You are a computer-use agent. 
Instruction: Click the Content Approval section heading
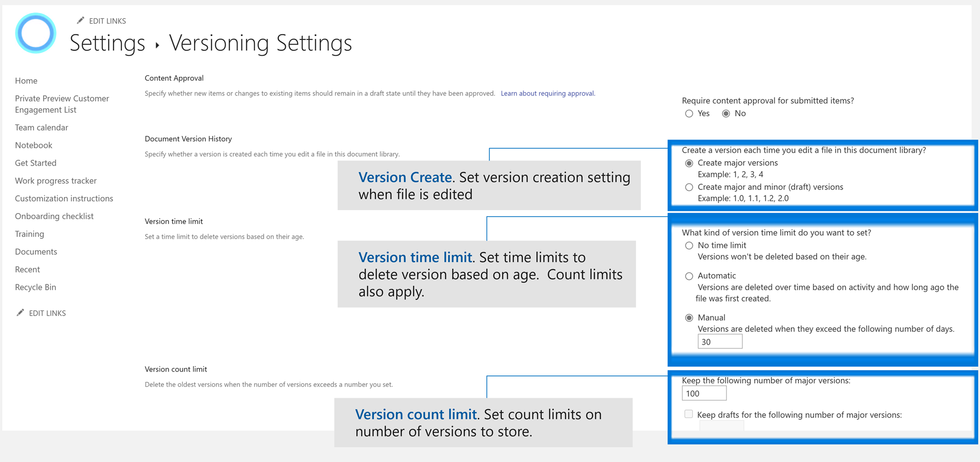point(174,78)
